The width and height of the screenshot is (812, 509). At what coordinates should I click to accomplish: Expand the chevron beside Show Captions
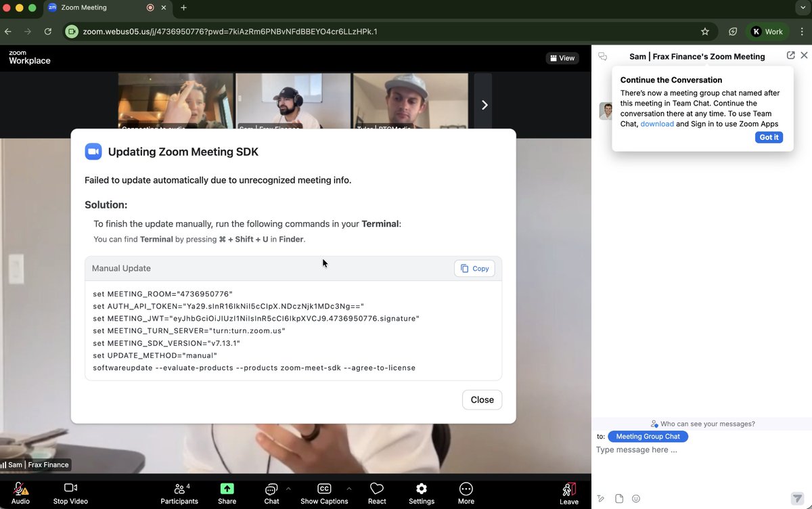(x=349, y=488)
